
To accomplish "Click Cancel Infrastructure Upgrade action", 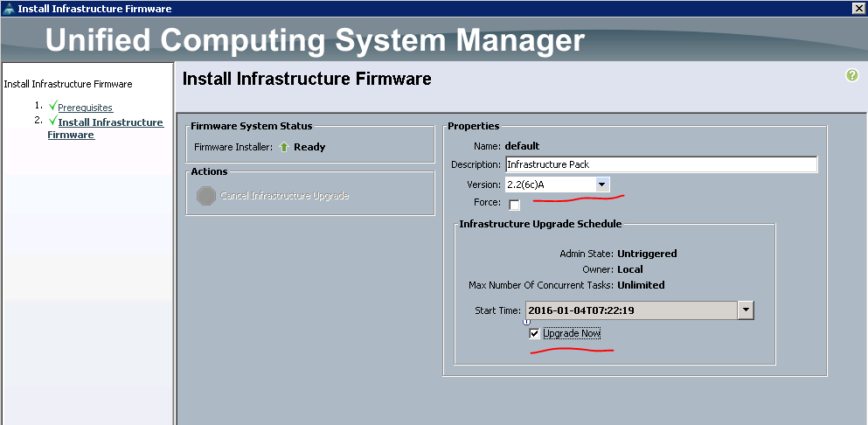I will tap(284, 196).
